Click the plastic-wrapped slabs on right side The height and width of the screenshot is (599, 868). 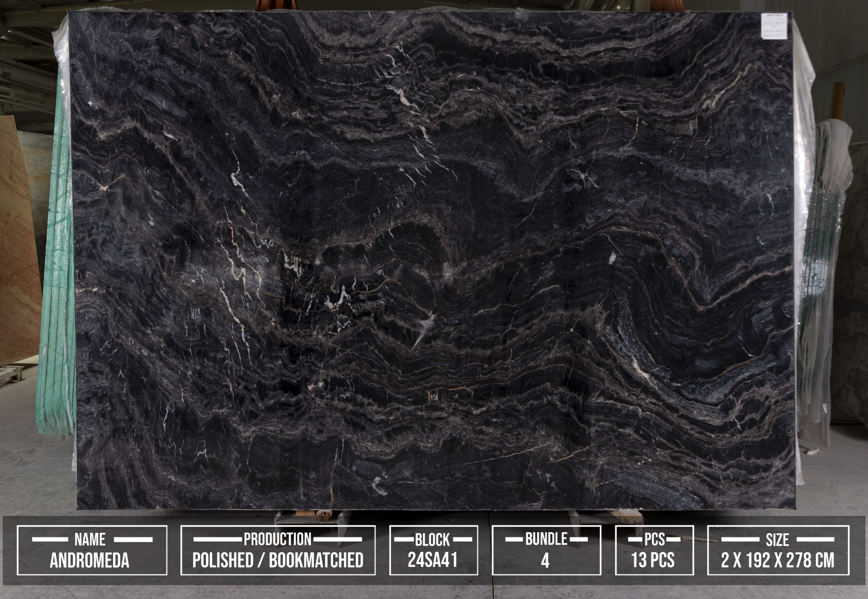click(x=826, y=263)
